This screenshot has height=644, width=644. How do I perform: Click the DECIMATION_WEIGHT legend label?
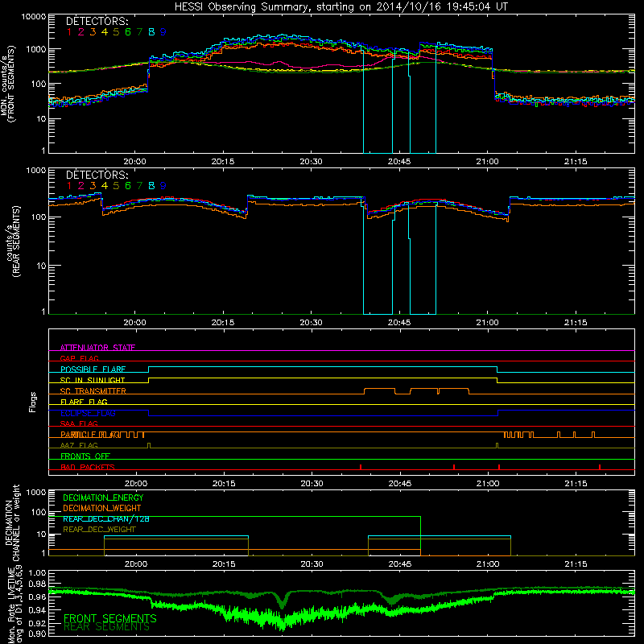(x=102, y=508)
